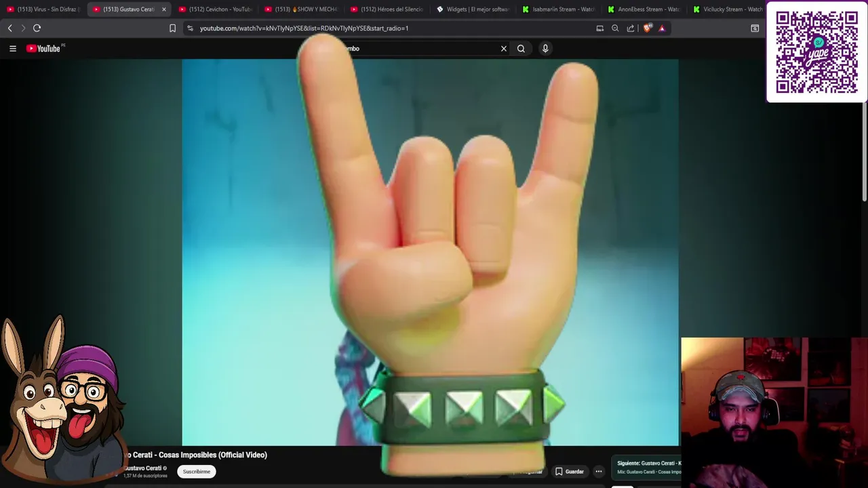Go back using the browser back arrow
This screenshot has height=488, width=868.
(9, 28)
